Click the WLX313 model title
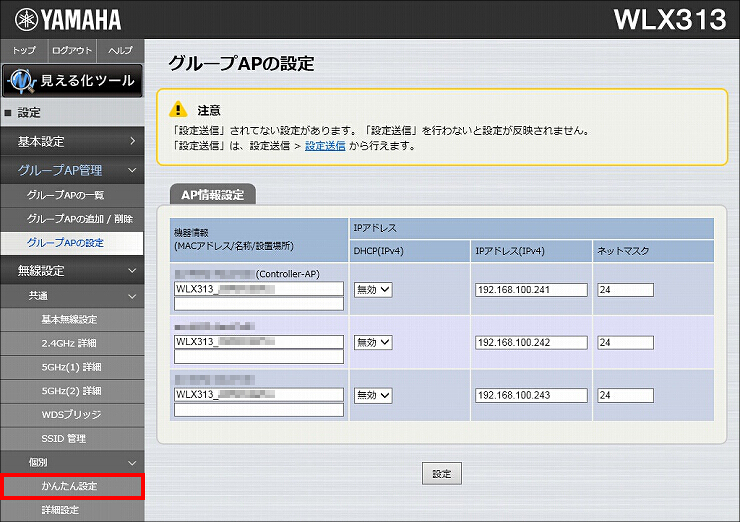Viewport: 740px width, 522px height. pyautogui.click(x=670, y=20)
